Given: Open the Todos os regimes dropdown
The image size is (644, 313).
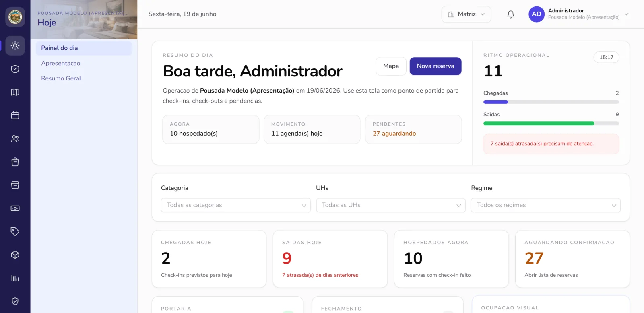Looking at the screenshot, I should pyautogui.click(x=546, y=205).
